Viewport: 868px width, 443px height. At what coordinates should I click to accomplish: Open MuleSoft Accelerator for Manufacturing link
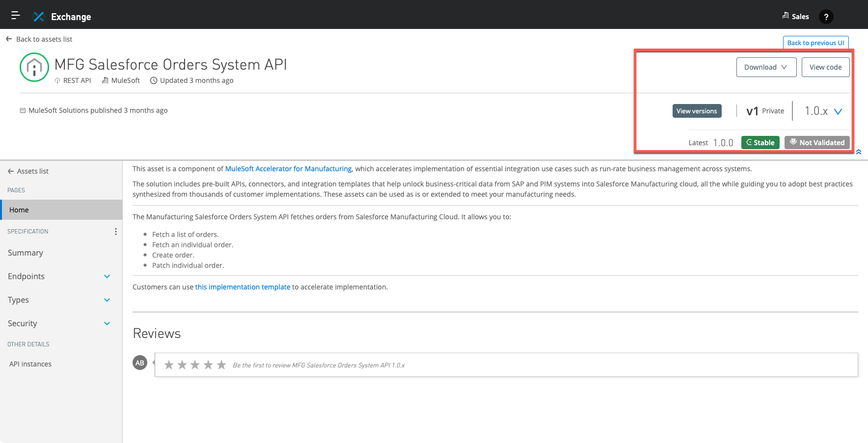pyautogui.click(x=288, y=169)
